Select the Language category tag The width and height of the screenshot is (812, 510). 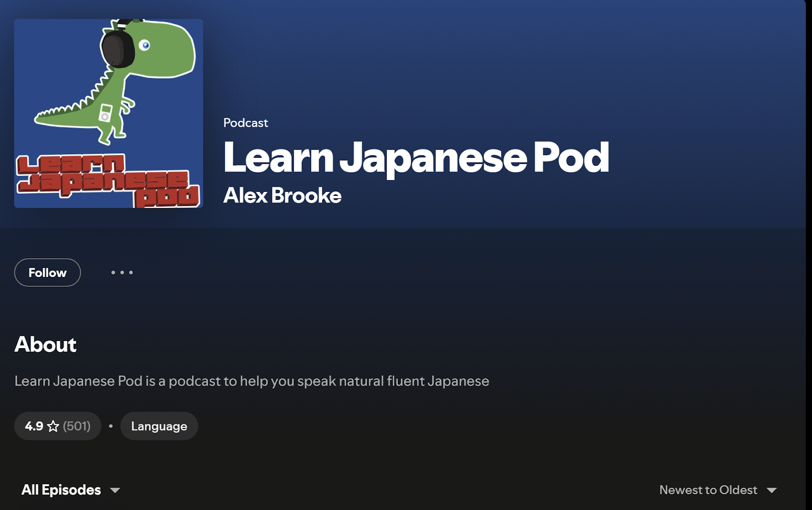coord(159,426)
